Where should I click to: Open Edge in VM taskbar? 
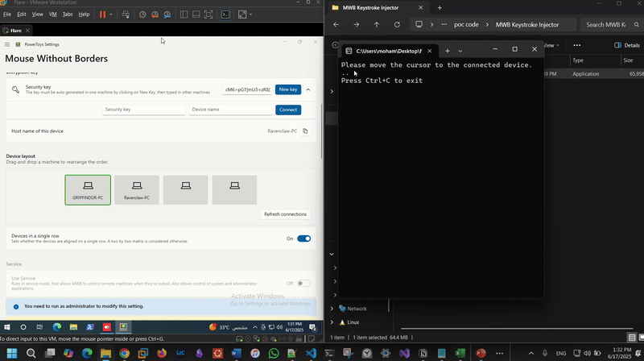tap(56, 327)
